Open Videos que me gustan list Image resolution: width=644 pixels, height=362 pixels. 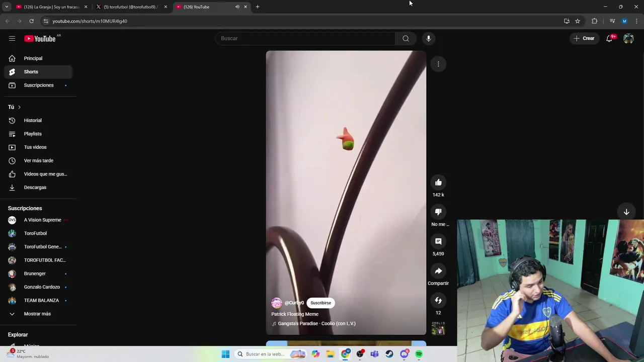38,174
